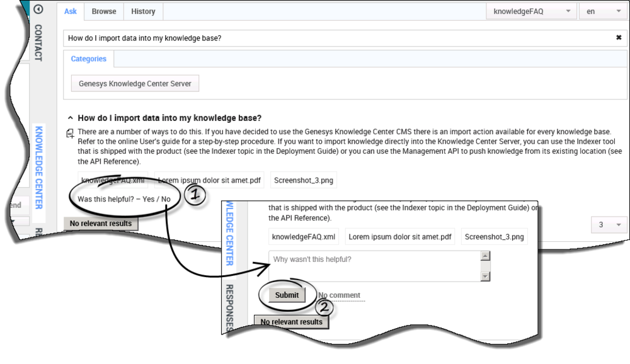The image size is (630, 364).
Task: Click the feedback box scroll-up arrow
Action: (485, 256)
